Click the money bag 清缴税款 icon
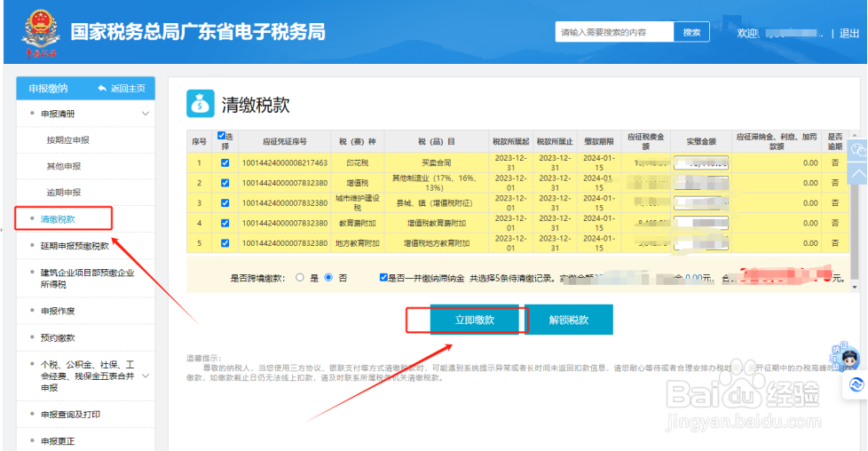This screenshot has width=868, height=451. point(200,104)
